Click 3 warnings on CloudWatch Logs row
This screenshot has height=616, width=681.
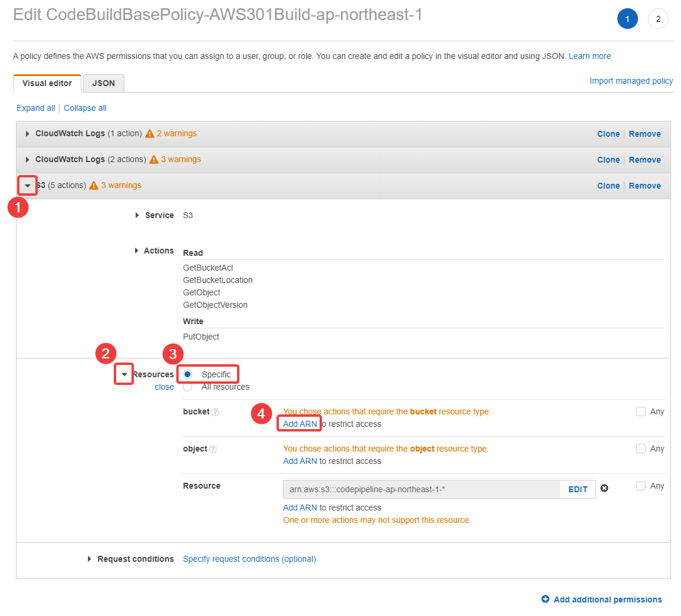coord(180,159)
